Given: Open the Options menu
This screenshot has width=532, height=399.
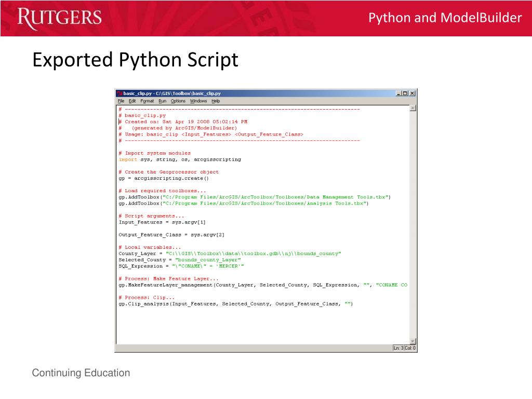Looking at the screenshot, I should [178, 101].
